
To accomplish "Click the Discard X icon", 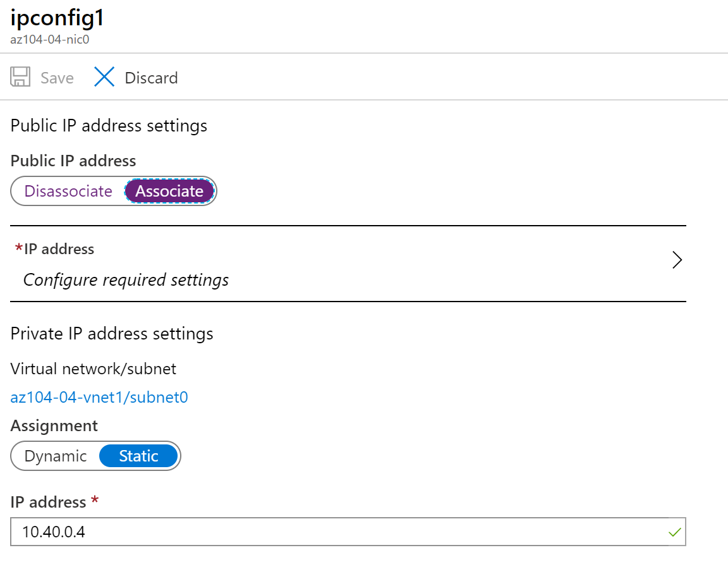I will 104,76.
